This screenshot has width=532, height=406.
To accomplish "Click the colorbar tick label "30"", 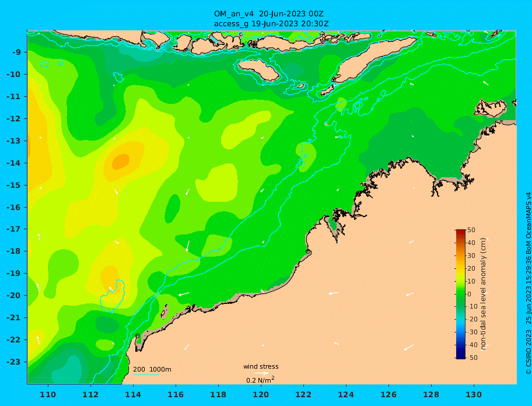I will [471, 256].
